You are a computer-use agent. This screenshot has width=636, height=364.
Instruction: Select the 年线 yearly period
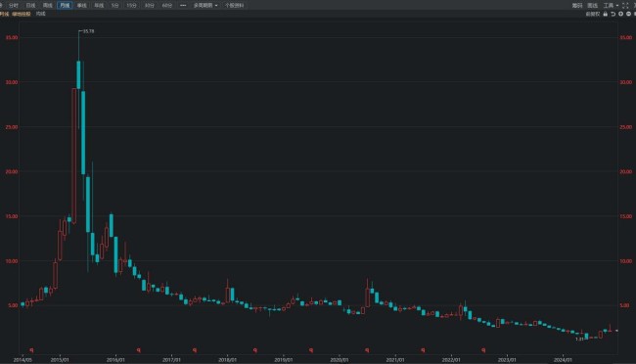[99, 5]
